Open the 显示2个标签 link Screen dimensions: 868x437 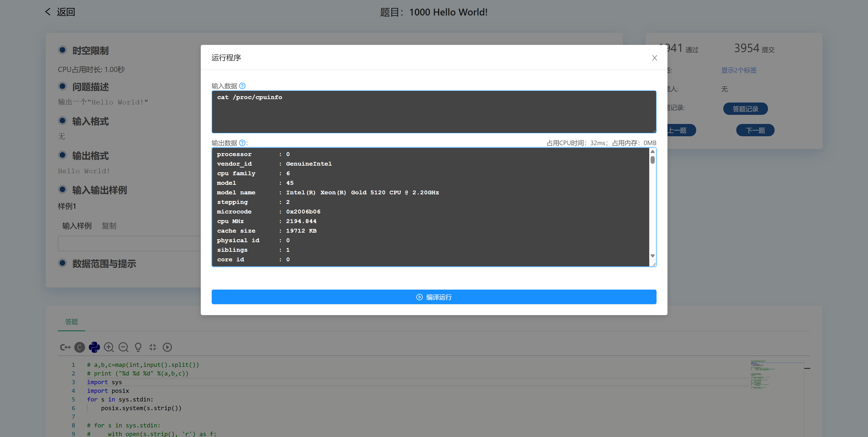point(739,70)
